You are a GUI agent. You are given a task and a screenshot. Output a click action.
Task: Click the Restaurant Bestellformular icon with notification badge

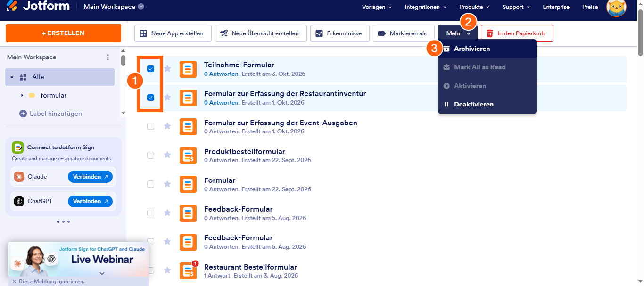[x=188, y=270]
